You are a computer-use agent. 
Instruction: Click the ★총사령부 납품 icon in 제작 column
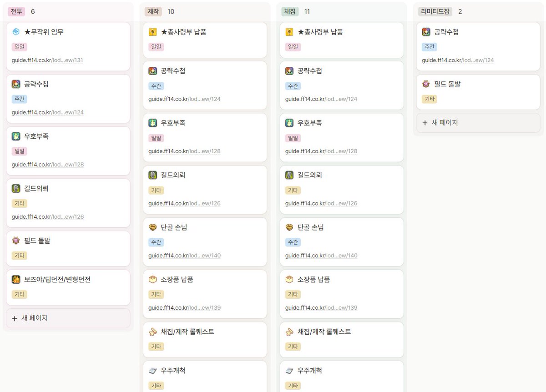point(153,32)
